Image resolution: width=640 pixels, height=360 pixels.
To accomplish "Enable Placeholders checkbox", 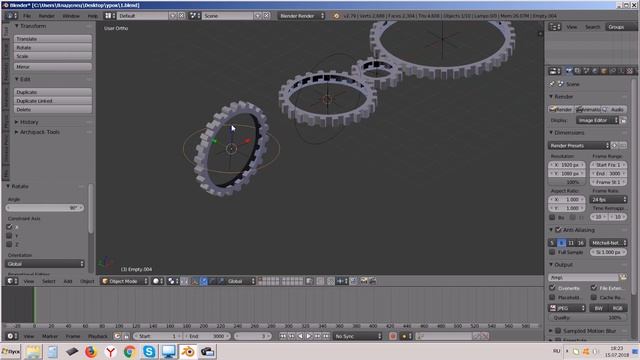I will (x=552, y=297).
